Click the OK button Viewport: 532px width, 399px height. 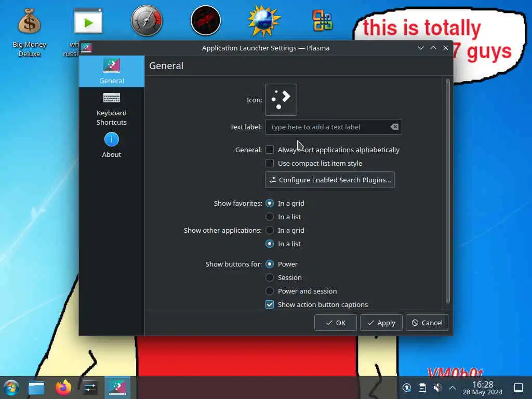[x=335, y=323]
